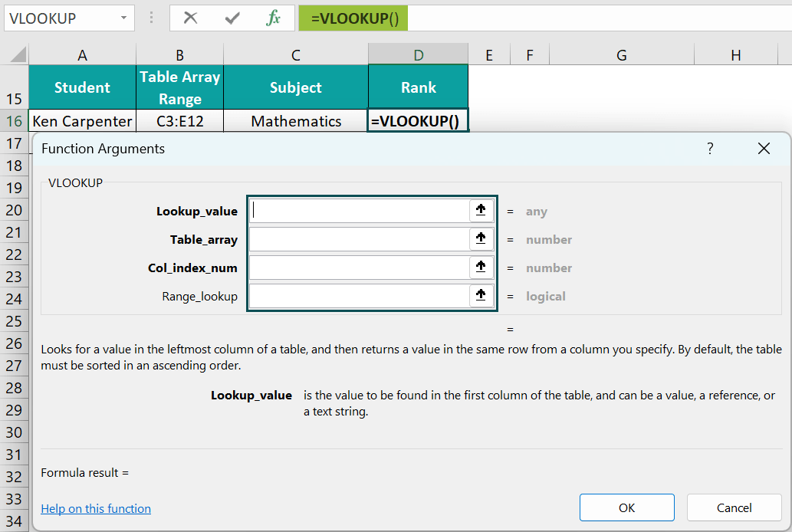
Task: Cancel formula entry with the X icon
Action: pyautogui.click(x=190, y=18)
